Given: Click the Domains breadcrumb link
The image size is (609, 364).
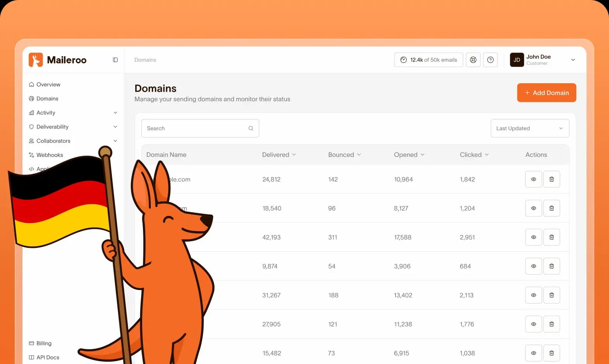Looking at the screenshot, I should tap(145, 60).
